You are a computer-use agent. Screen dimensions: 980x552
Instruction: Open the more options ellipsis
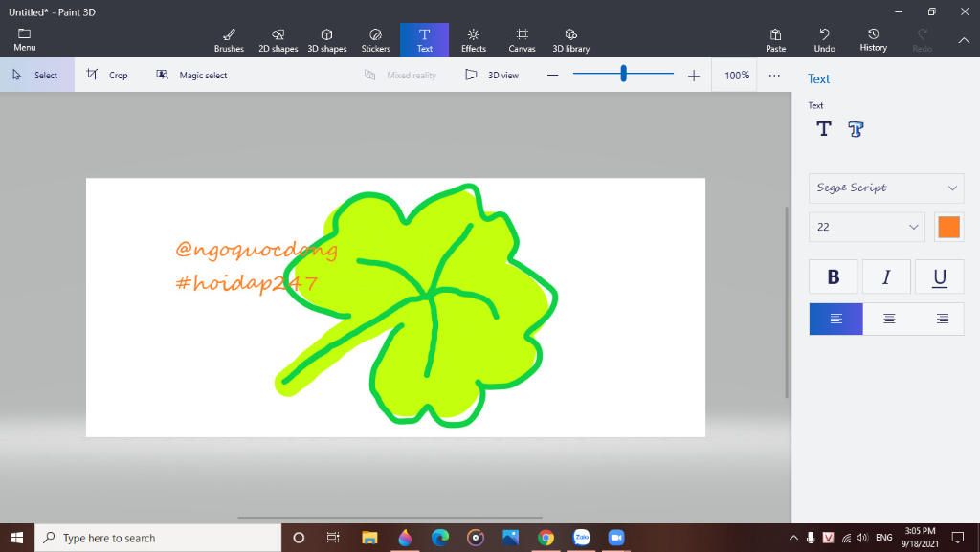[x=774, y=76]
